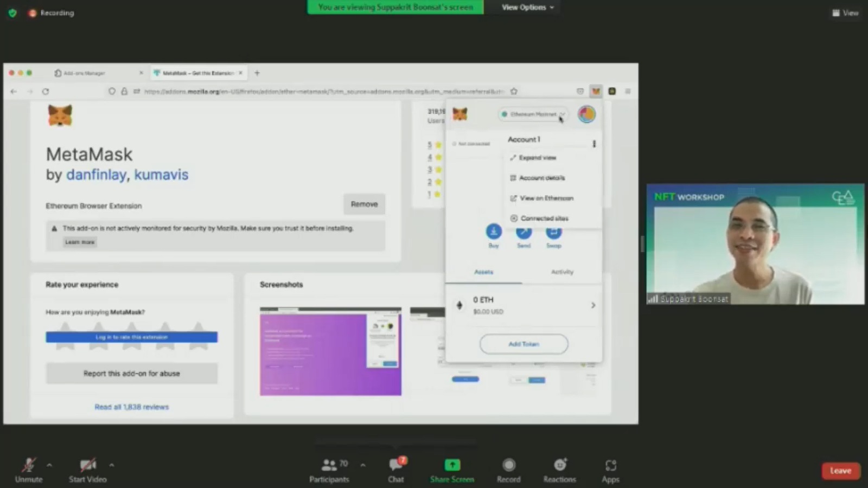Click the Learn more button in the security warning
This screenshot has height=488, width=868.
80,242
